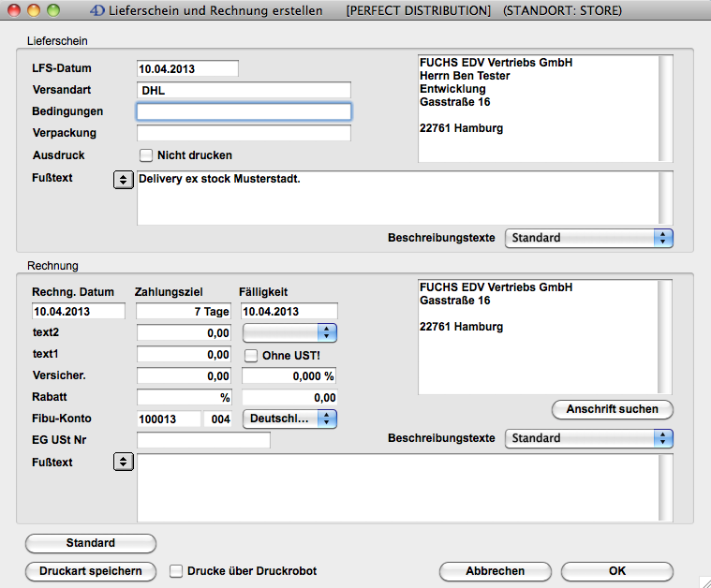Click the Lieferschein Fußtext stepper icon
Image resolution: width=711 pixels, height=588 pixels.
point(123,180)
